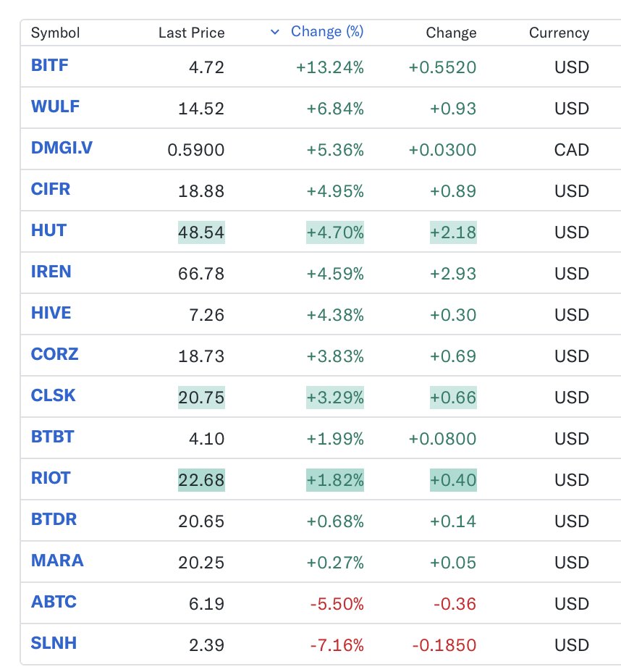The height and width of the screenshot is (672, 621).
Task: Open the SLNH ticker link
Action: tap(54, 644)
